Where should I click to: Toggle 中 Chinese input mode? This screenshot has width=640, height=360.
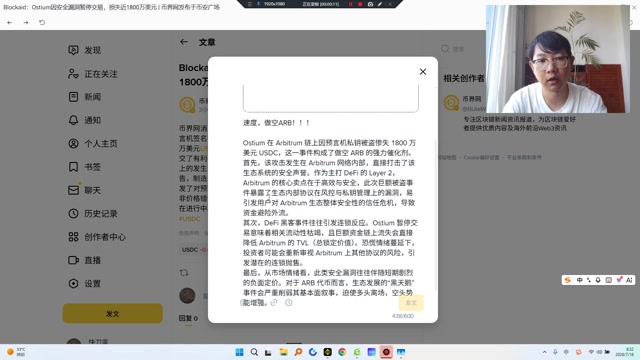(580, 280)
